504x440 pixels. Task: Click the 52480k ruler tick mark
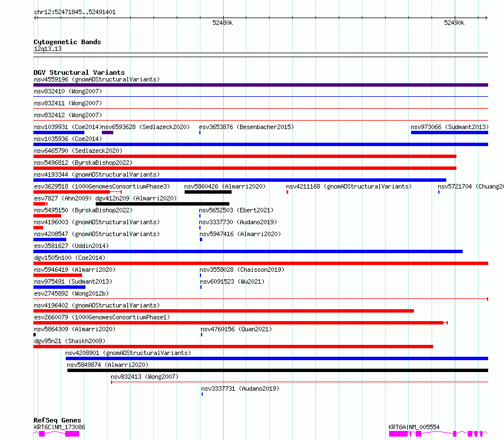point(223,18)
